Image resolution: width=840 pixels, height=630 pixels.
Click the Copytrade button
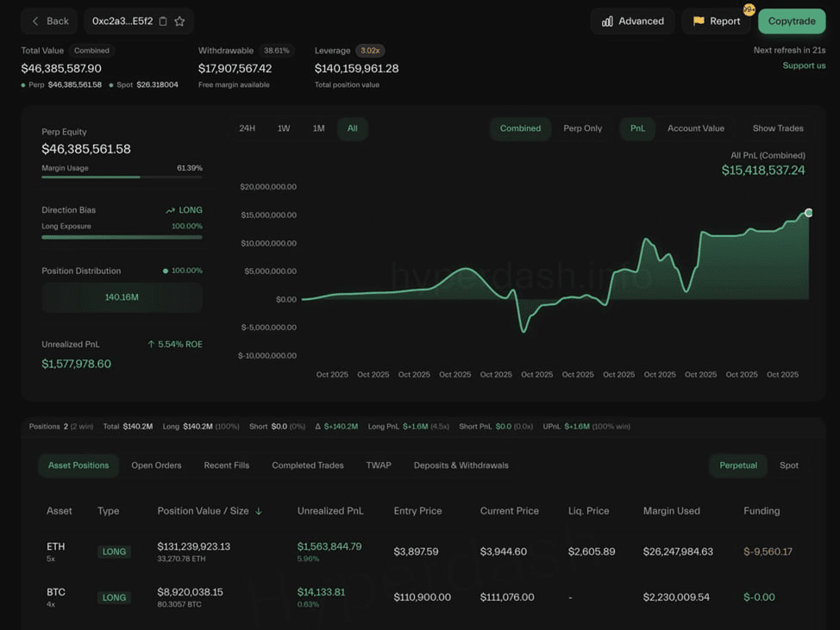click(x=791, y=22)
